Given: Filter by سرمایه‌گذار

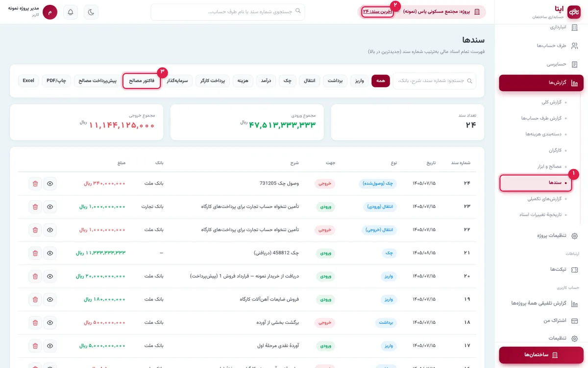Looking at the screenshot, I should click(x=177, y=81).
